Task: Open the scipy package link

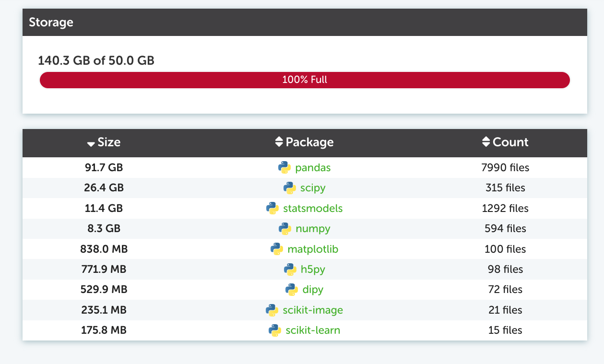Action: click(313, 188)
